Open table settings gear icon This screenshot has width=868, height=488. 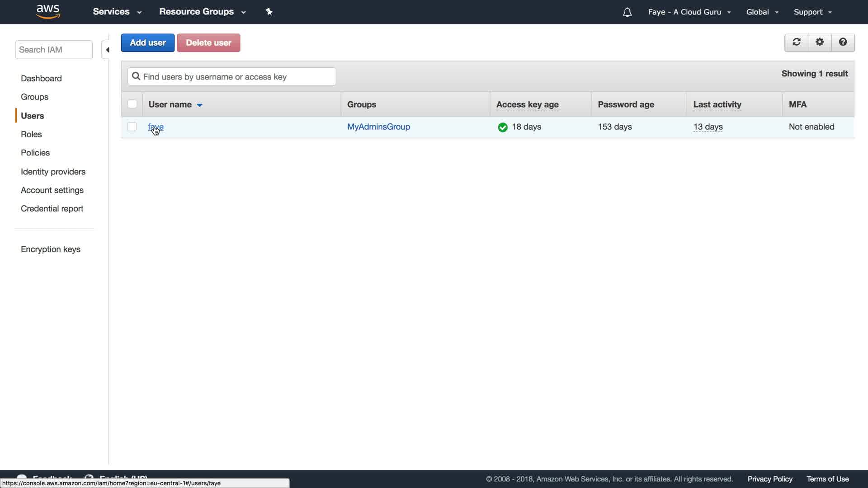tap(820, 42)
